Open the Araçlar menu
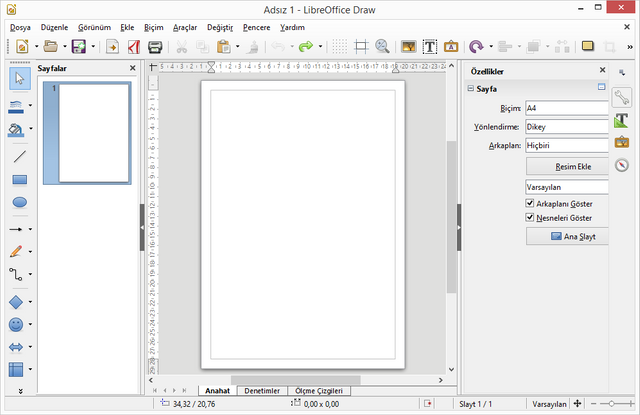The width and height of the screenshot is (640, 415). (x=185, y=27)
